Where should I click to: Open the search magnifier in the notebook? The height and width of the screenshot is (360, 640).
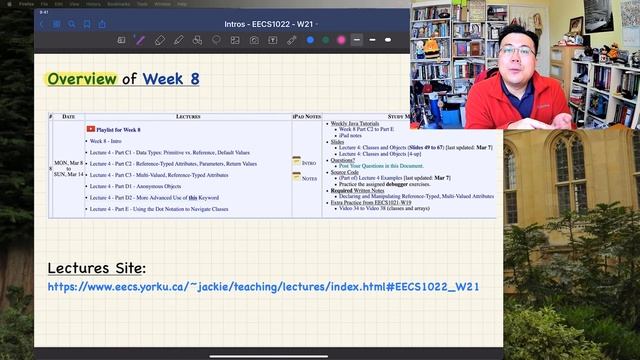coord(72,24)
